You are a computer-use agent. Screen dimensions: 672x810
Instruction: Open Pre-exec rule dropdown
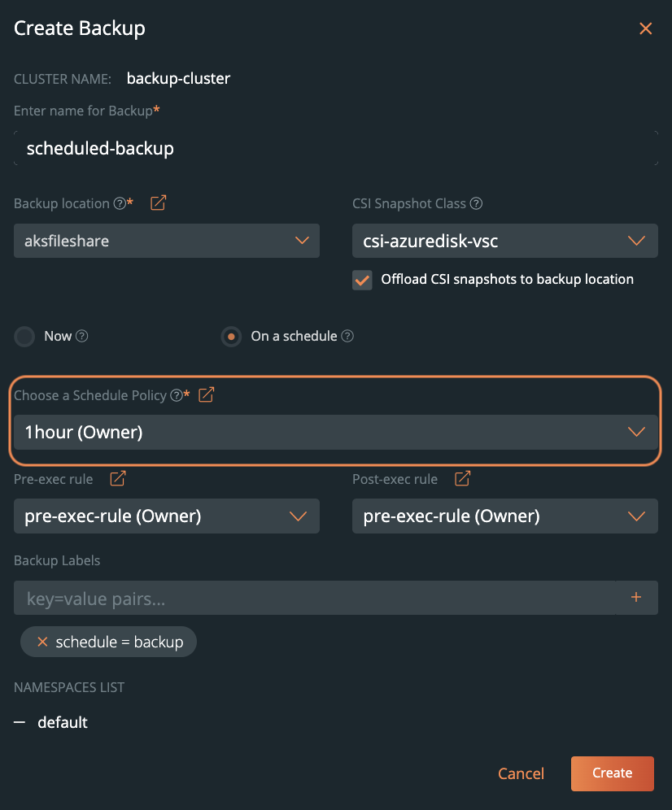(167, 516)
